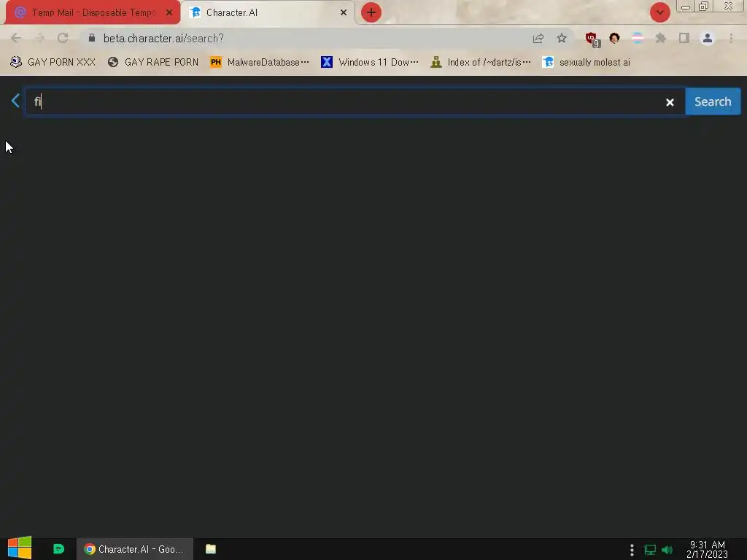Bookmark this page with the star

562,38
